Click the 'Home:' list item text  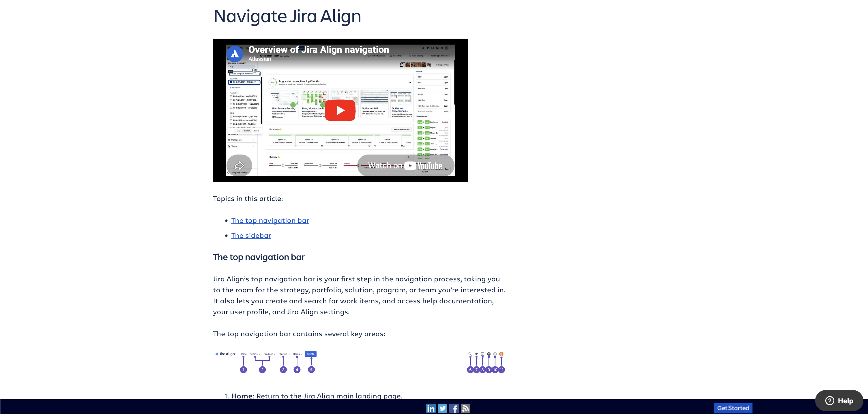pyautogui.click(x=317, y=396)
